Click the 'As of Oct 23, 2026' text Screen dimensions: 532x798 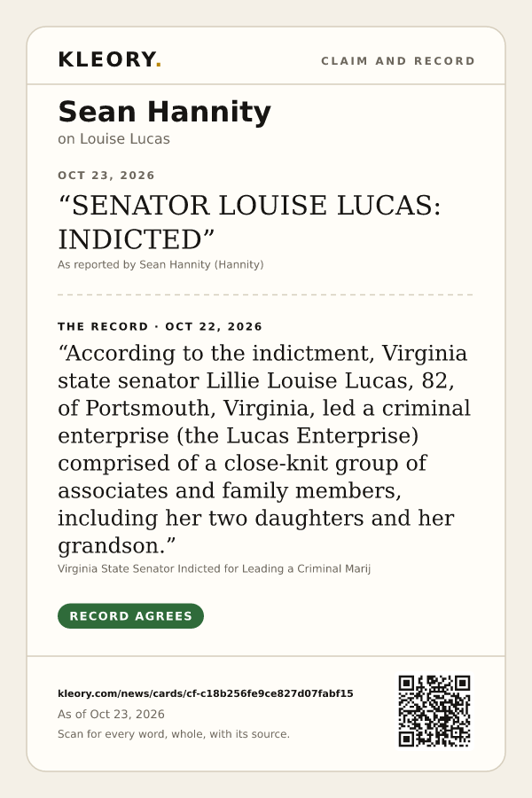point(111,714)
